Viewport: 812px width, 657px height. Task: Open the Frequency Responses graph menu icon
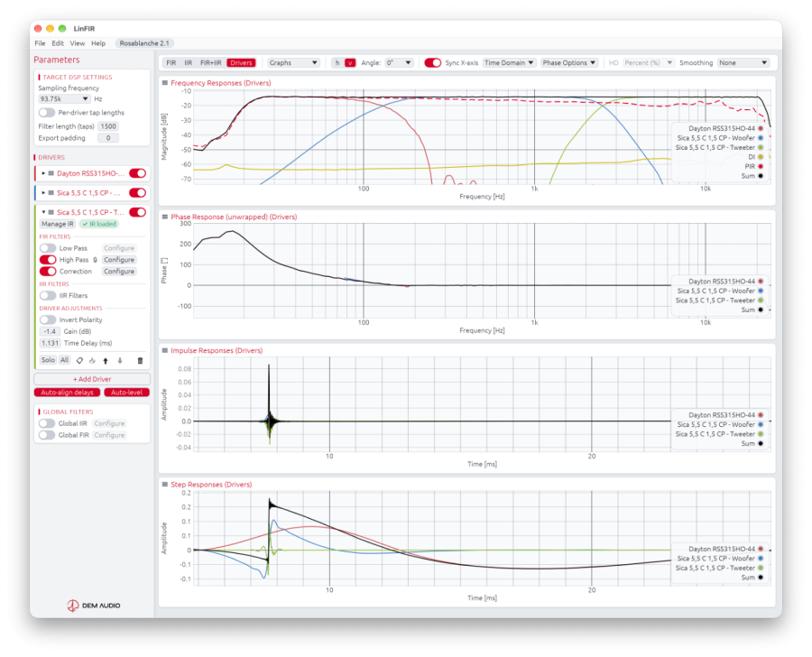165,83
